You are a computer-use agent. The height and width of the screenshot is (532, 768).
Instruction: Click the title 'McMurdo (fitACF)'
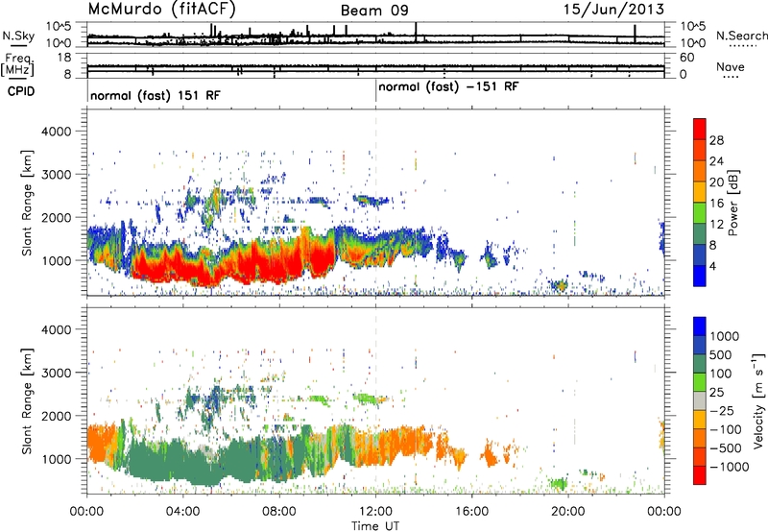(161, 10)
